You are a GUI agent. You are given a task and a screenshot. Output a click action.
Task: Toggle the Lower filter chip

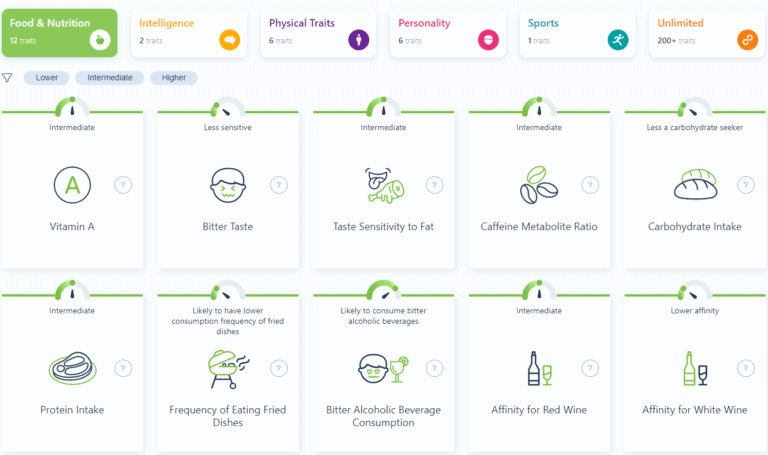tap(46, 78)
